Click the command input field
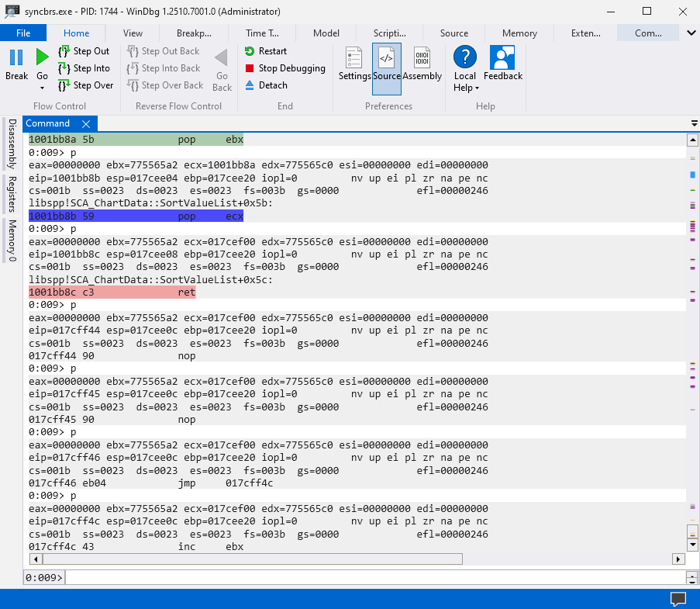The height and width of the screenshot is (609, 700). (372, 577)
